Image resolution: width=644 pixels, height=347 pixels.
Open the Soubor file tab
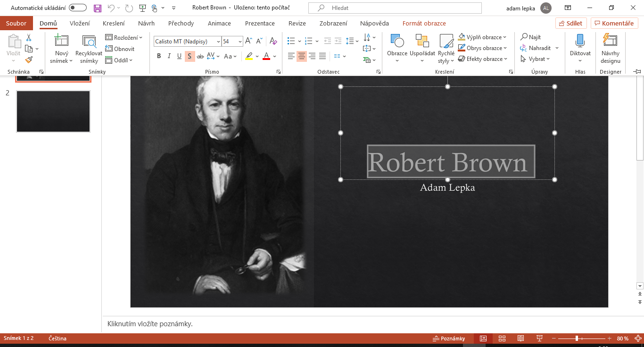click(17, 23)
